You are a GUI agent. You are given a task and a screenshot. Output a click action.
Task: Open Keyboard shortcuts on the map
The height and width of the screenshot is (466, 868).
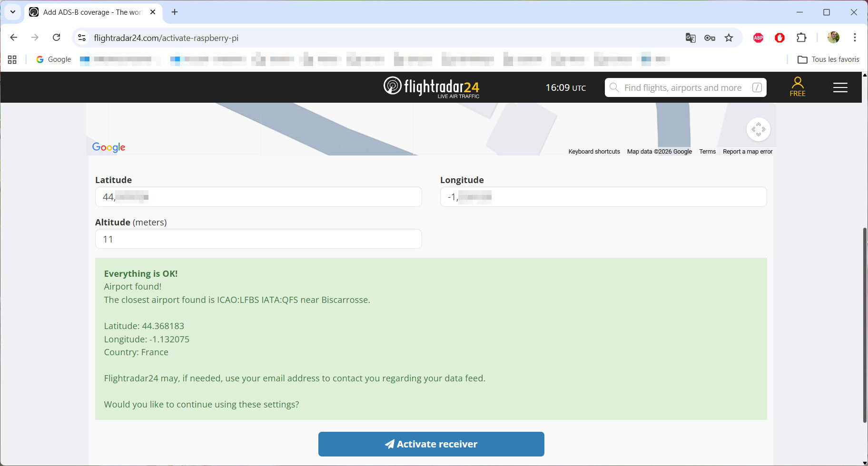click(594, 152)
